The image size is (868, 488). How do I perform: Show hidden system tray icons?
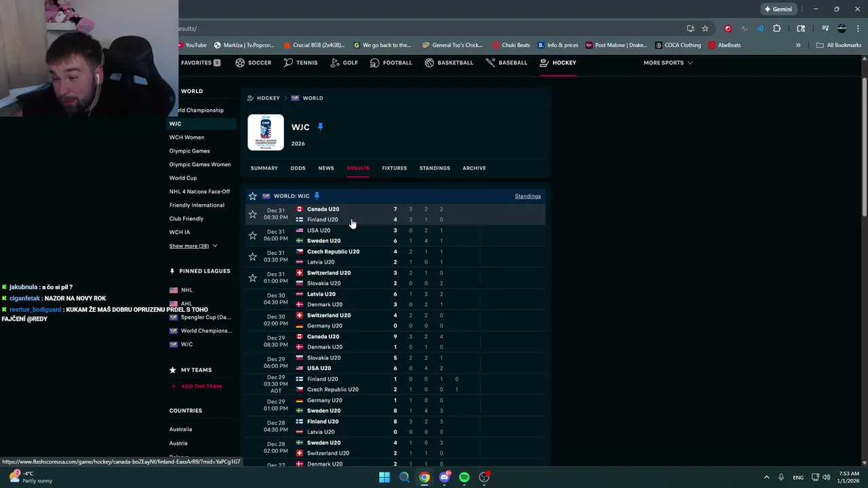pyautogui.click(x=766, y=477)
